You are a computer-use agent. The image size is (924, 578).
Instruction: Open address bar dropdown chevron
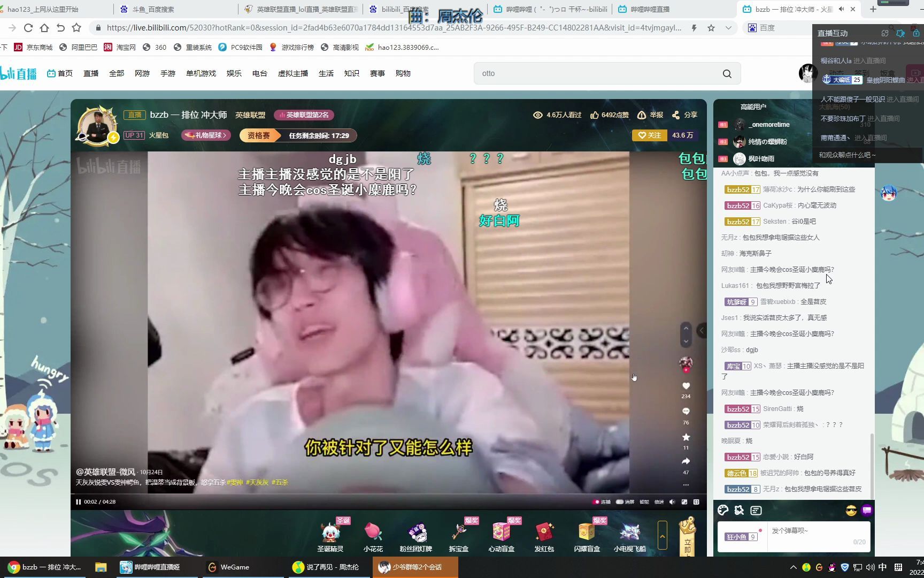[728, 28]
